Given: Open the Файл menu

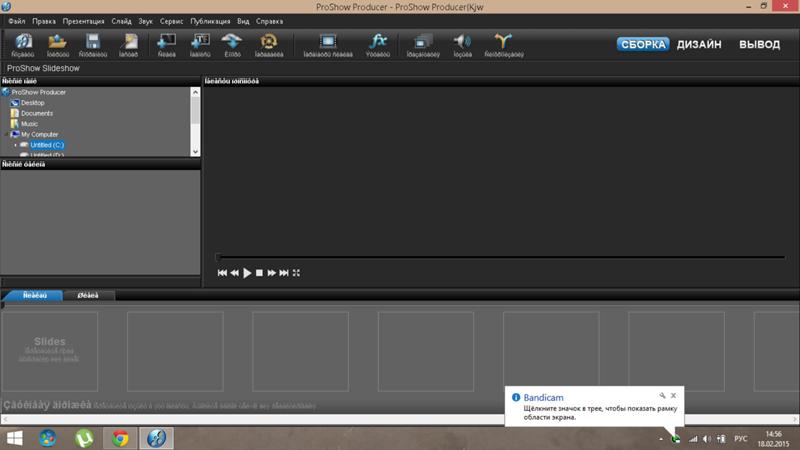Looking at the screenshot, I should pos(17,21).
